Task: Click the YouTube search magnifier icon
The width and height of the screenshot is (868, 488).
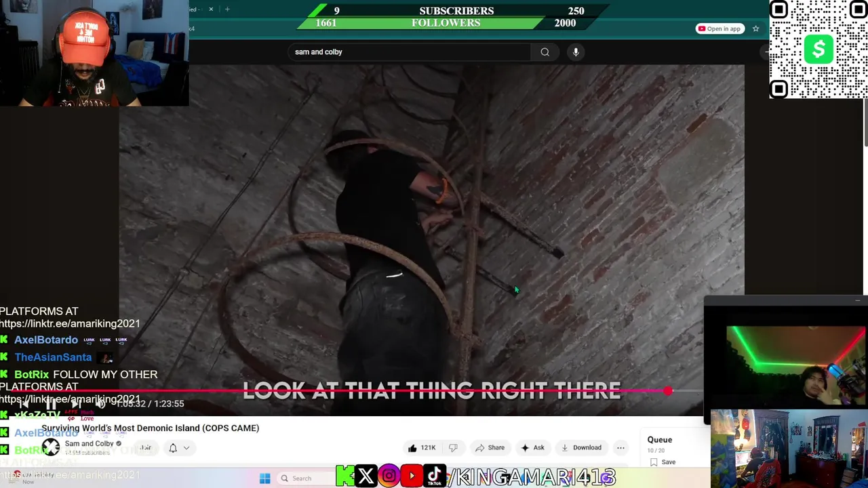Action: click(x=545, y=52)
